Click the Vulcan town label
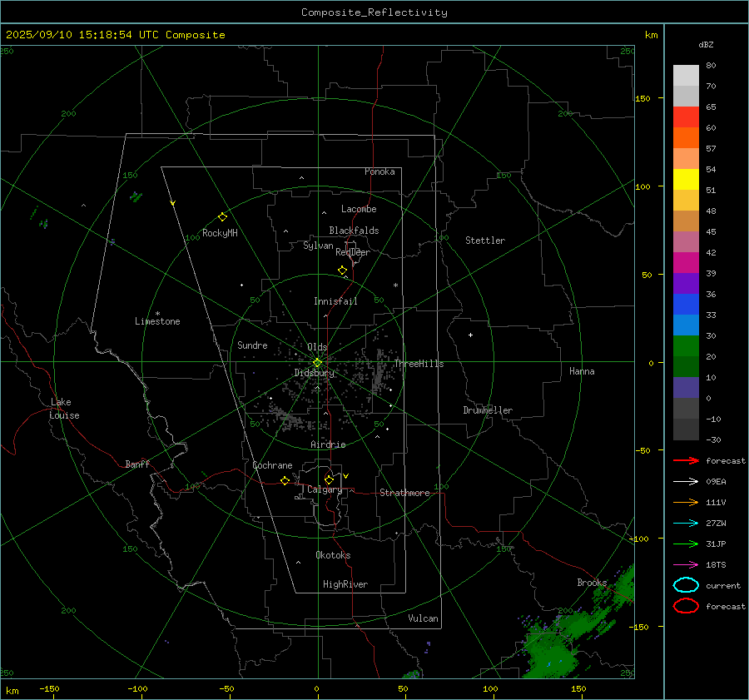This screenshot has width=749, height=700. click(423, 618)
